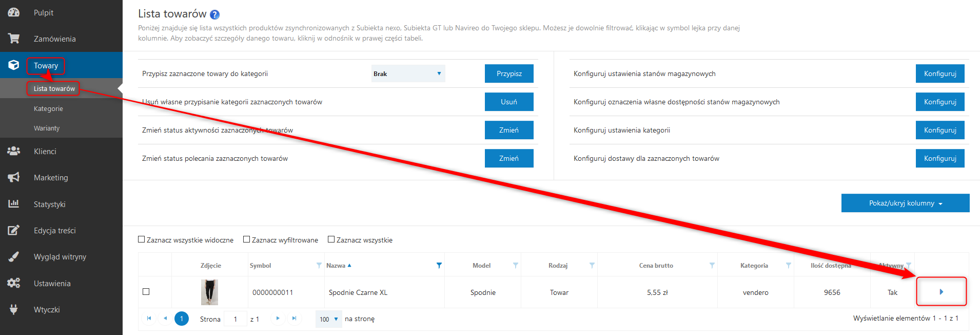This screenshot has height=335, width=980.
Task: Select Lista towarów submenu item
Action: 54,89
